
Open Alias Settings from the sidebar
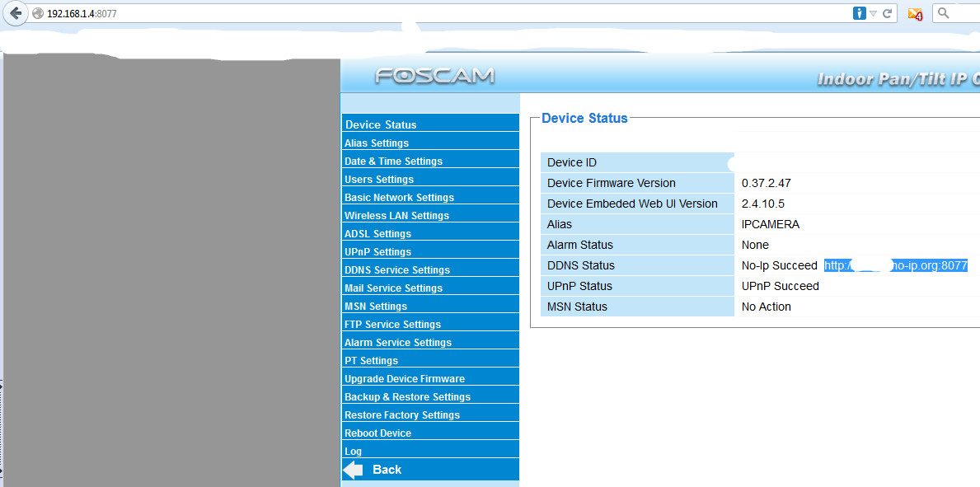pos(377,143)
